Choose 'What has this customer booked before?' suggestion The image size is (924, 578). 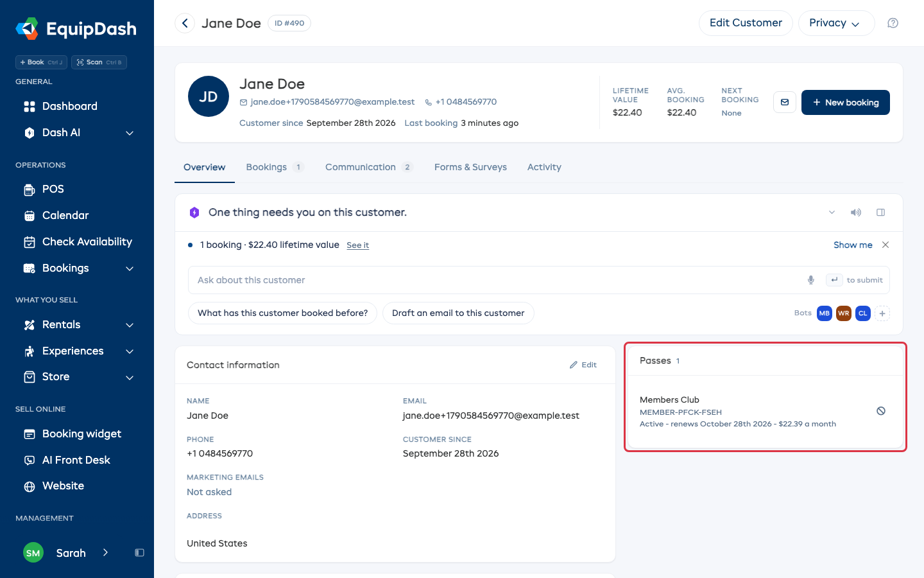[x=282, y=313]
